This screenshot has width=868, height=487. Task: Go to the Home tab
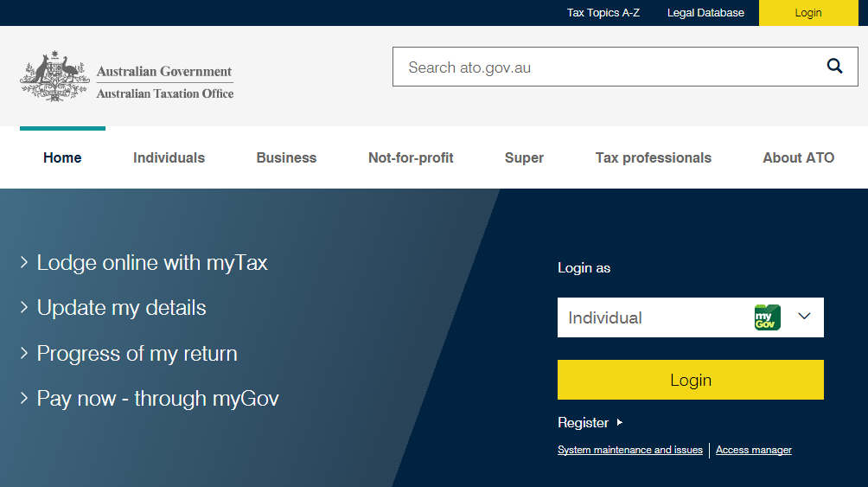click(x=62, y=158)
